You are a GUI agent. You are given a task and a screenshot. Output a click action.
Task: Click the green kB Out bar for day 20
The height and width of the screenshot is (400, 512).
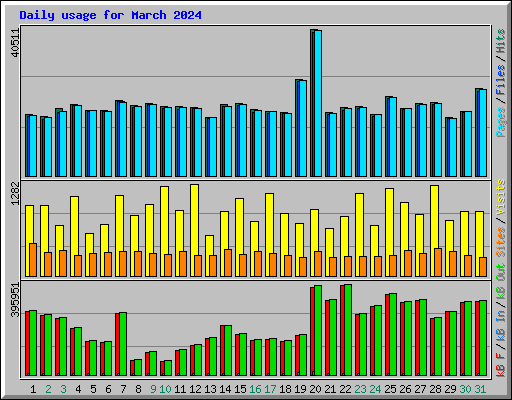click(318, 330)
